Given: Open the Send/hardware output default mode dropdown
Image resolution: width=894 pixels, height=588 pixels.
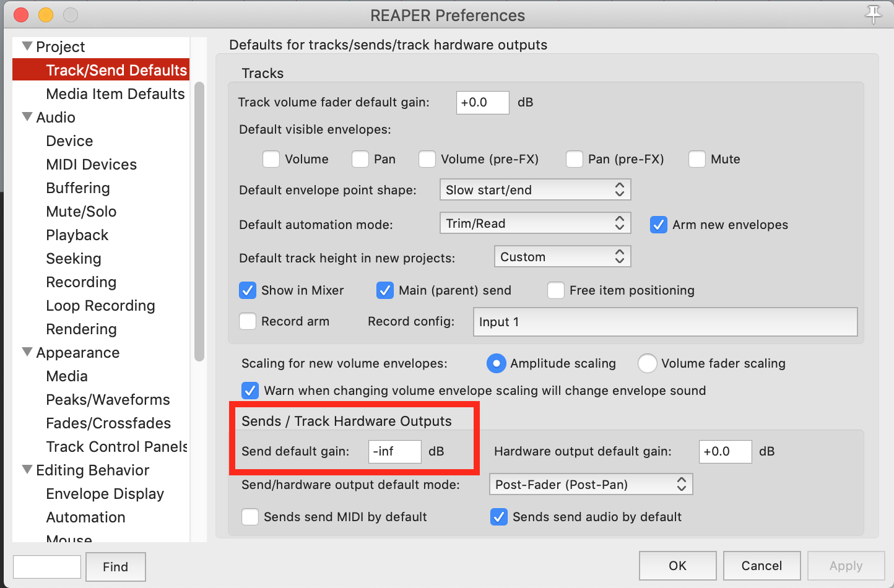Looking at the screenshot, I should [591, 484].
